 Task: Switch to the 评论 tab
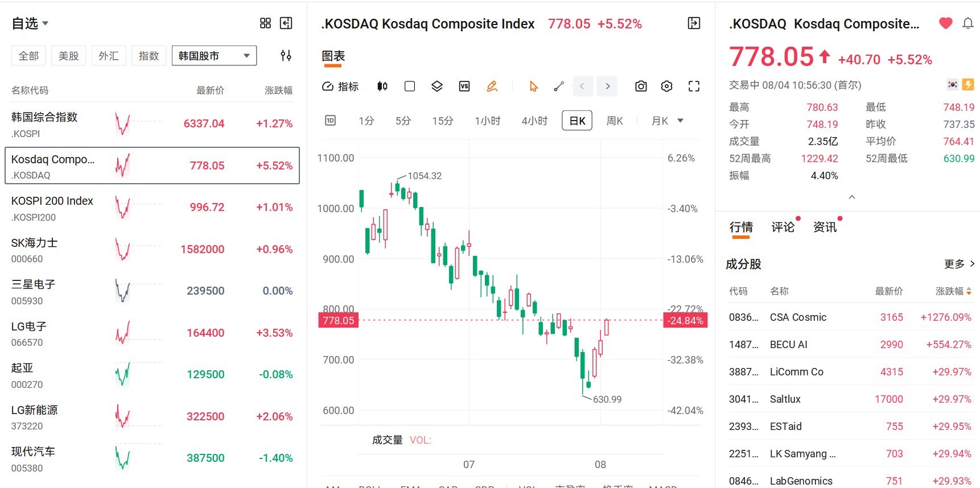[x=783, y=228]
